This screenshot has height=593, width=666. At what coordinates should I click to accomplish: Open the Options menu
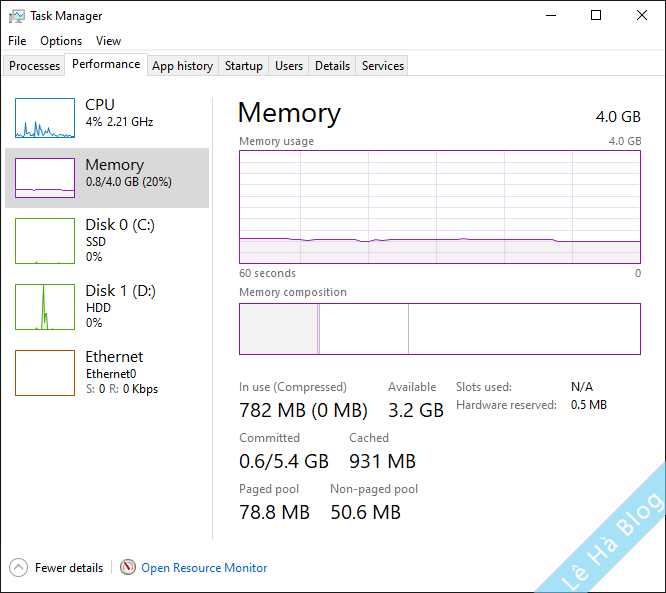coord(61,41)
